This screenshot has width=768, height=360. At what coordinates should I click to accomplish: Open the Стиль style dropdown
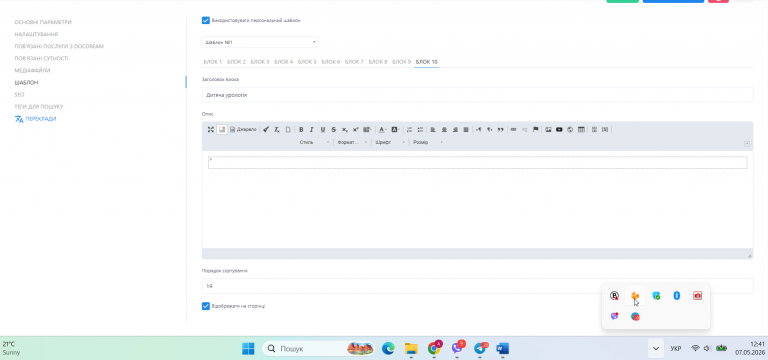pos(314,143)
